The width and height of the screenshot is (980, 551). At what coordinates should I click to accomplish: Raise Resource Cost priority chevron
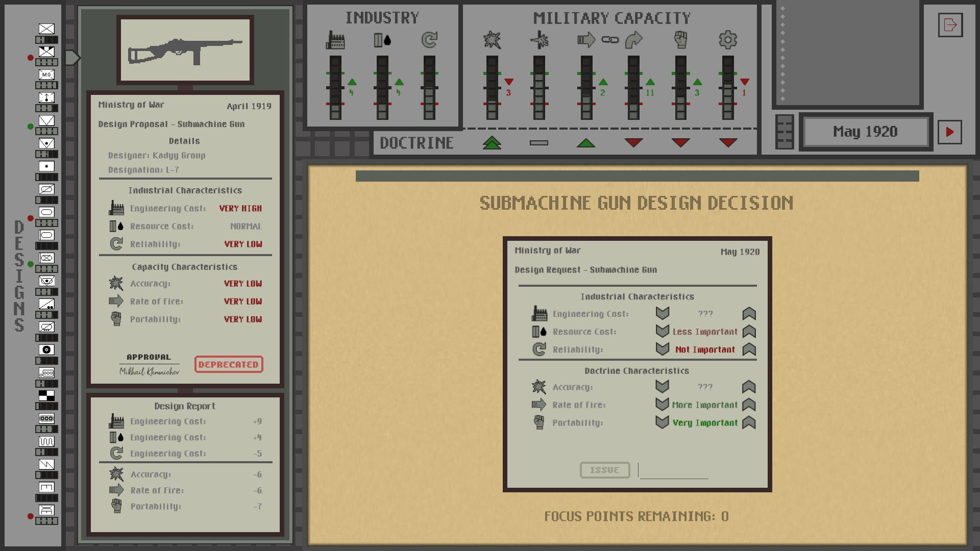coord(749,331)
